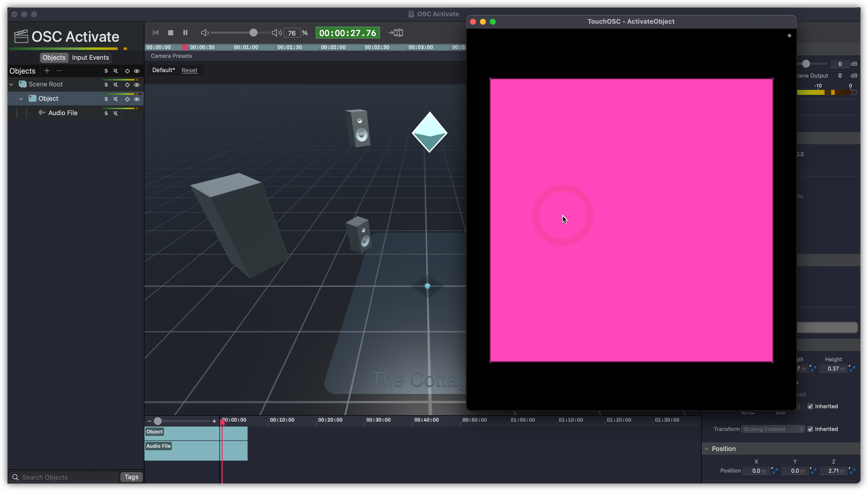Collapse the Position section
The image size is (868, 491).
707,449
